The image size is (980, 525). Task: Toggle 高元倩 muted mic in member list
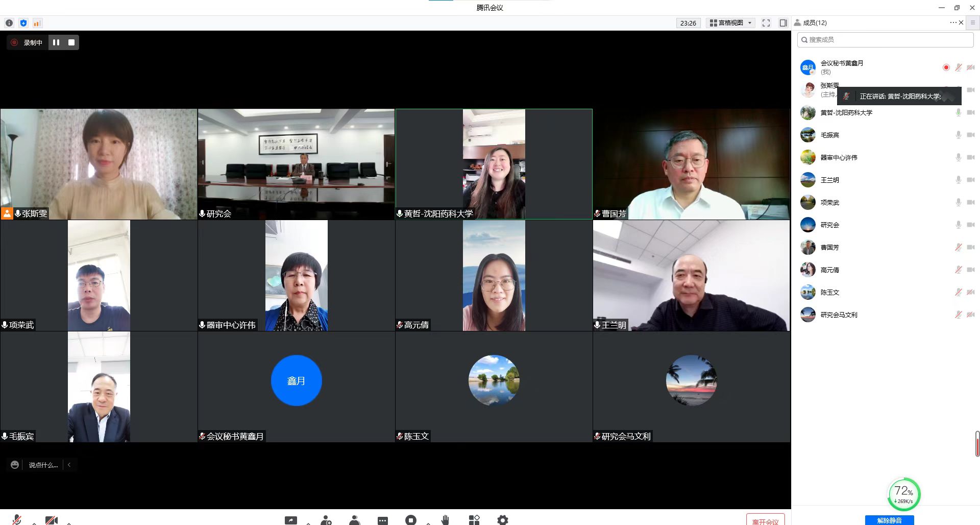(x=959, y=270)
